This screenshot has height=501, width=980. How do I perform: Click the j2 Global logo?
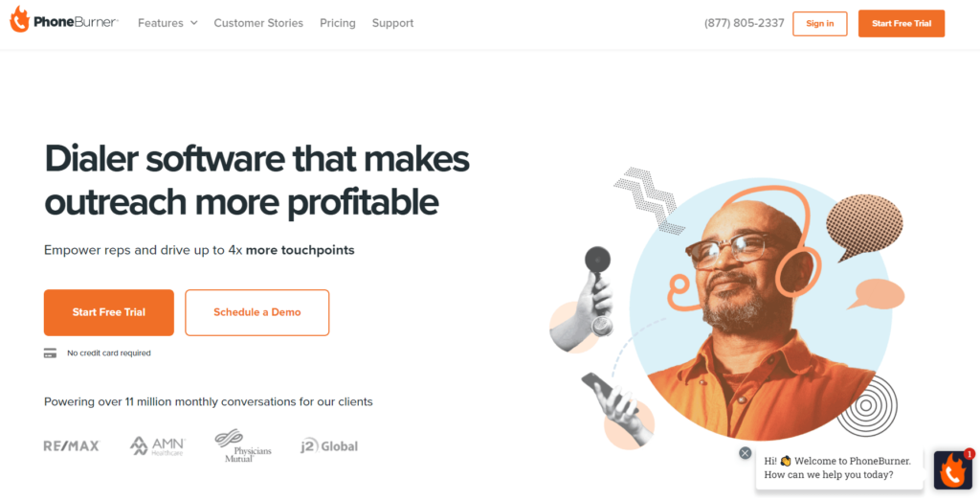click(x=329, y=446)
